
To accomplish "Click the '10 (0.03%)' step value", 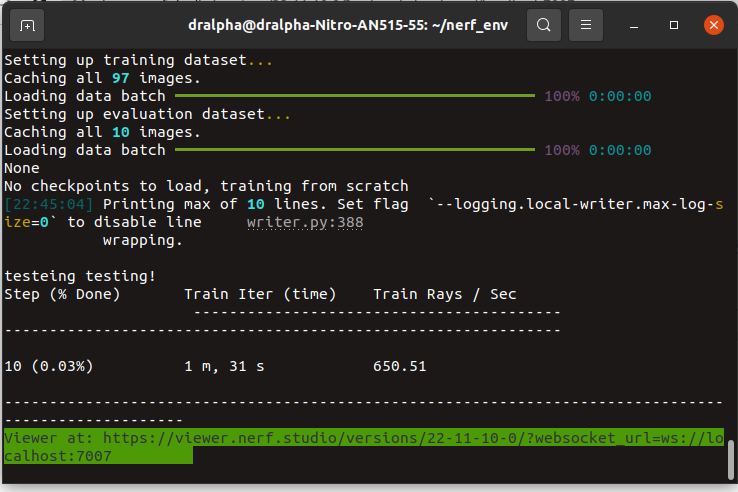I will [48, 366].
